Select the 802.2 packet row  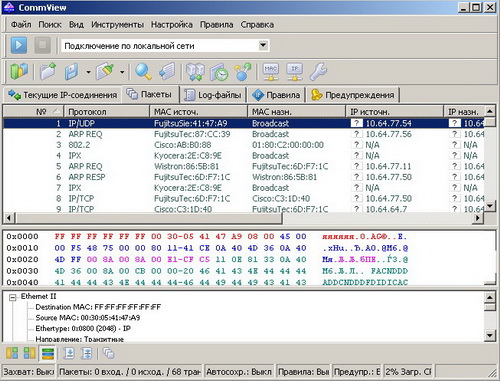[243, 145]
